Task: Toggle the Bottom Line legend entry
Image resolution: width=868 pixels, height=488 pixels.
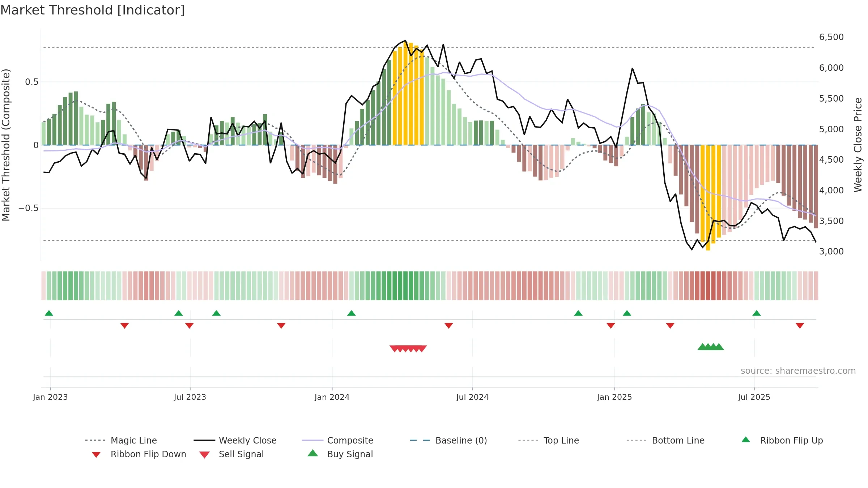Action: pyautogui.click(x=665, y=440)
